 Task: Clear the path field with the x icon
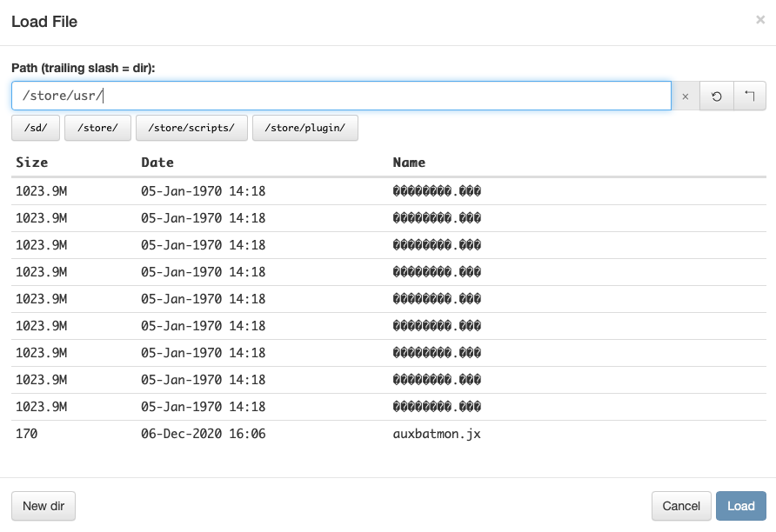click(685, 96)
